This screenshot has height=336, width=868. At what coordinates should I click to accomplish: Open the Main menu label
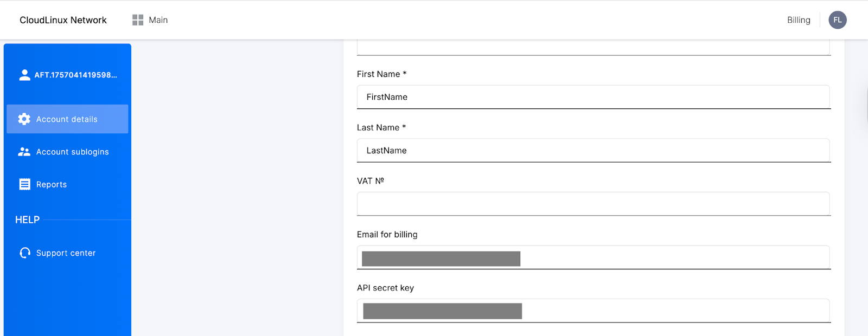[158, 20]
